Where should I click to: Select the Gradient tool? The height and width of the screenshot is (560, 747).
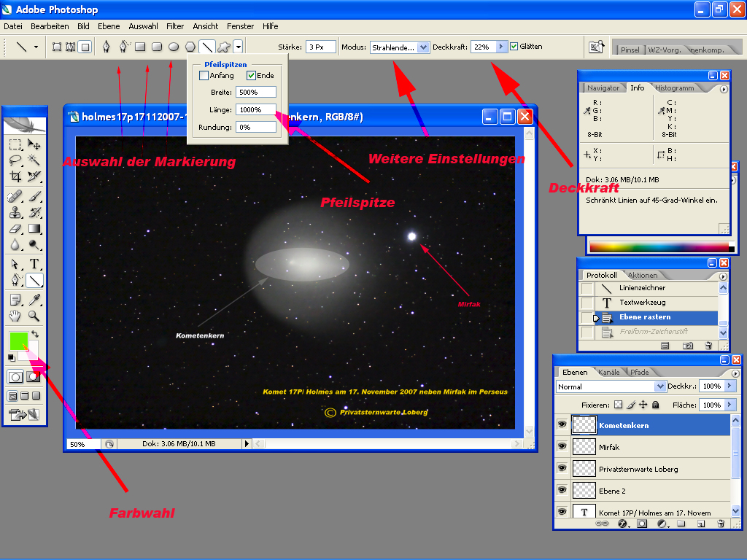pos(34,228)
